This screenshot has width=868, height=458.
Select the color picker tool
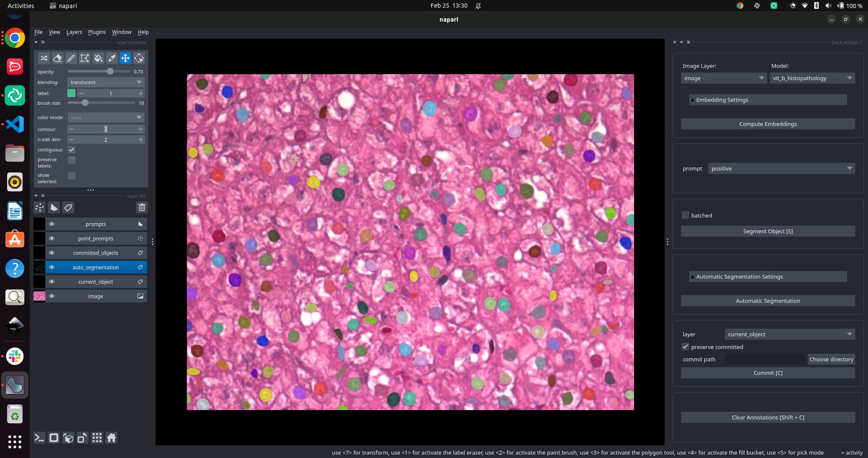pos(112,58)
